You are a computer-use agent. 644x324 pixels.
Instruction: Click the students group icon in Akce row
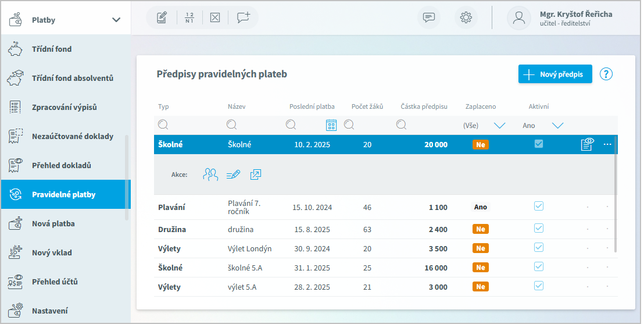click(x=210, y=174)
